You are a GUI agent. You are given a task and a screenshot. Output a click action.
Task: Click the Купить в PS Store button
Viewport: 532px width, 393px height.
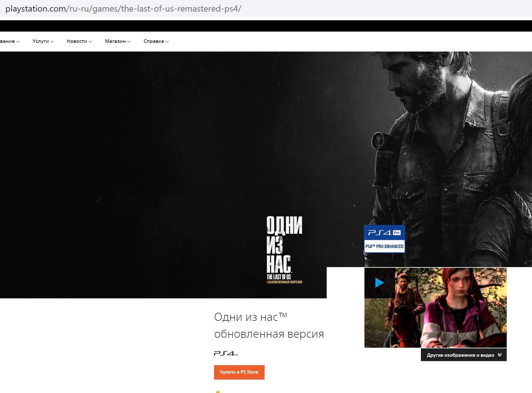coord(239,372)
